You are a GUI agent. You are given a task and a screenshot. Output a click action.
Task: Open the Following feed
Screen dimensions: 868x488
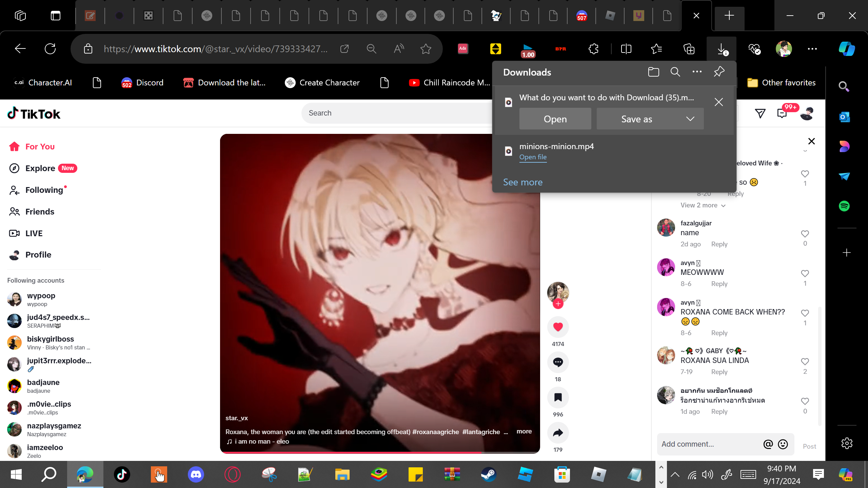(44, 190)
